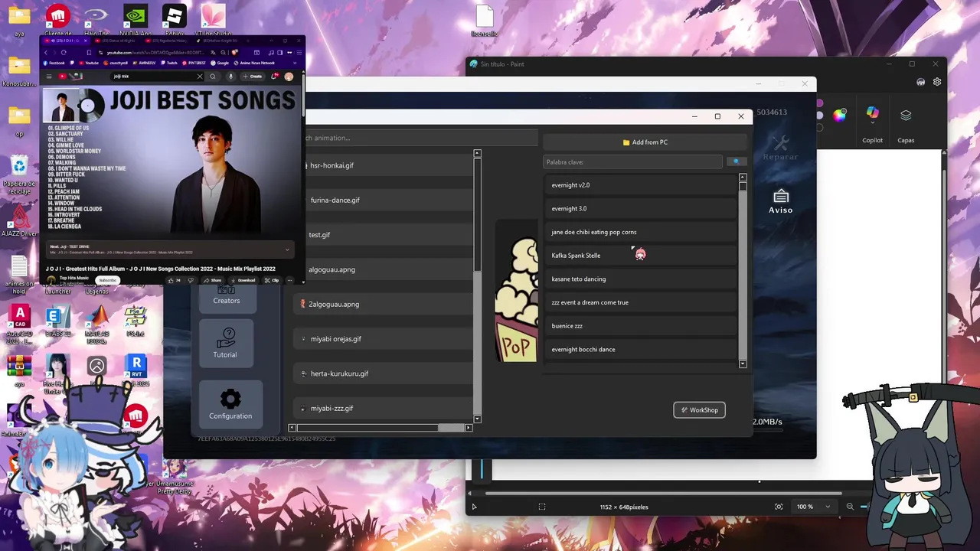Click the blue keyword search button

pos(736,161)
